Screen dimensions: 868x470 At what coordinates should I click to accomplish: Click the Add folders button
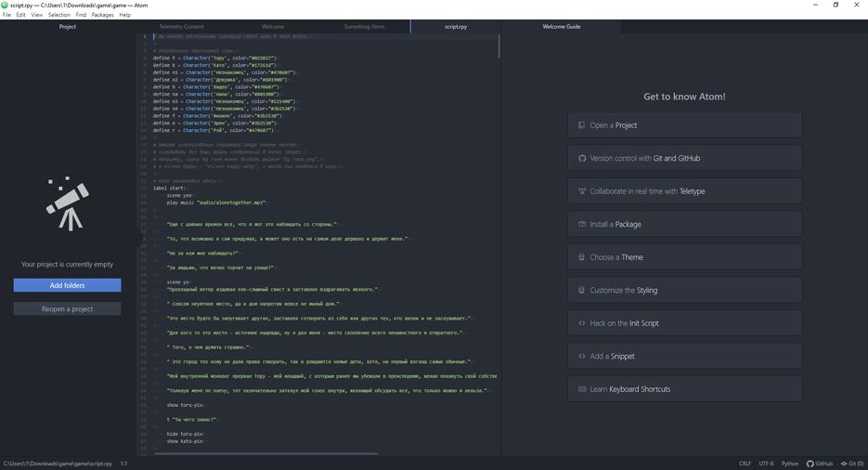(x=67, y=285)
